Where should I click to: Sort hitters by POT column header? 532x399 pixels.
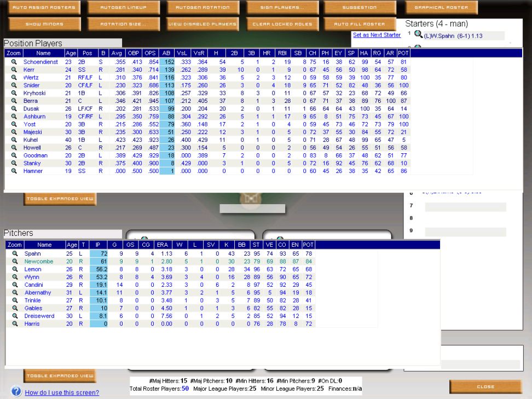403,53
